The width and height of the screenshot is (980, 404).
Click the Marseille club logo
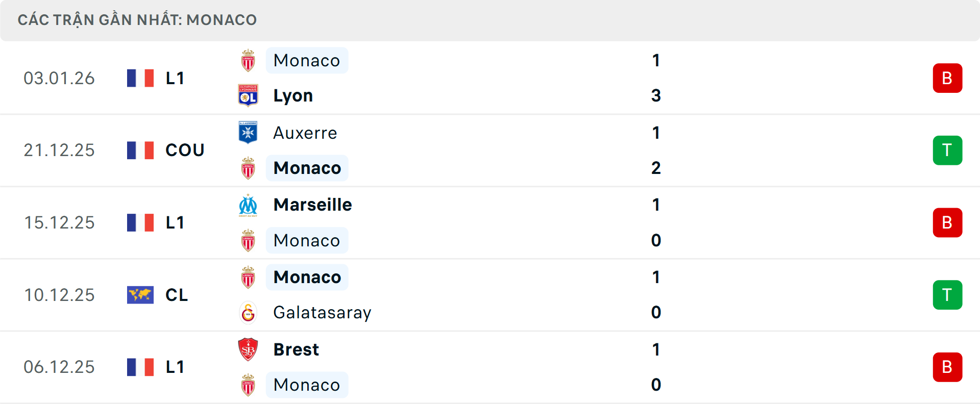[249, 205]
